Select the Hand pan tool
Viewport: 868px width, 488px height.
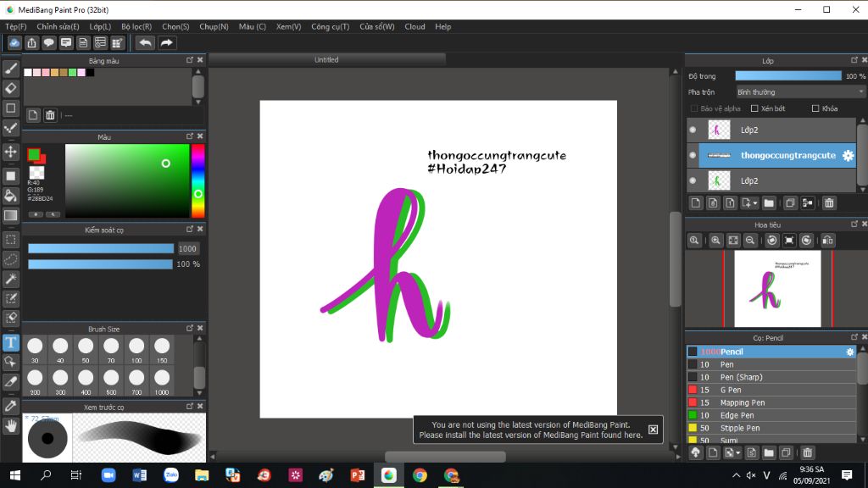point(10,426)
